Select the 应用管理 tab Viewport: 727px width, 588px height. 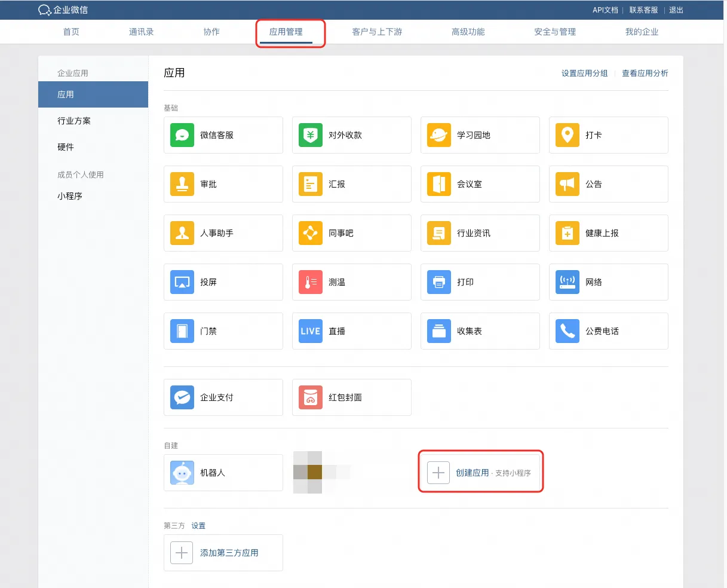286,32
